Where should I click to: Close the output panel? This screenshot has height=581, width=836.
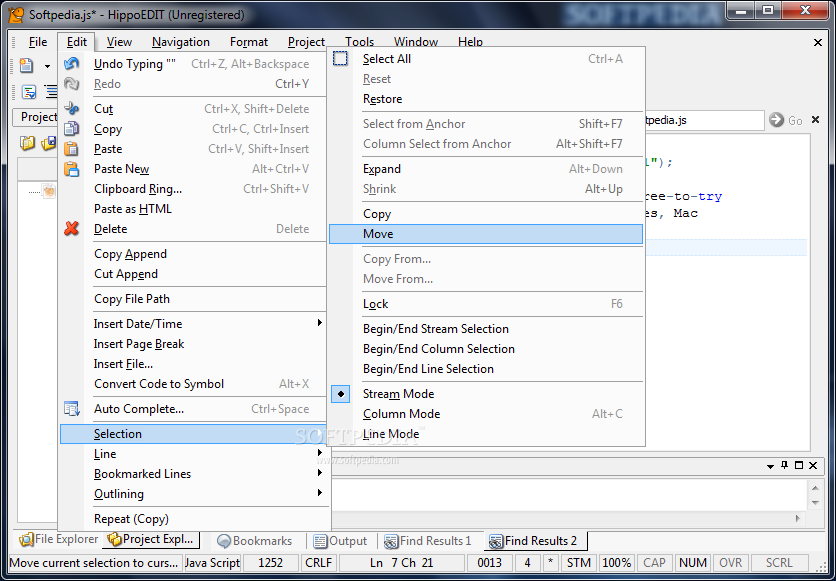[813, 465]
